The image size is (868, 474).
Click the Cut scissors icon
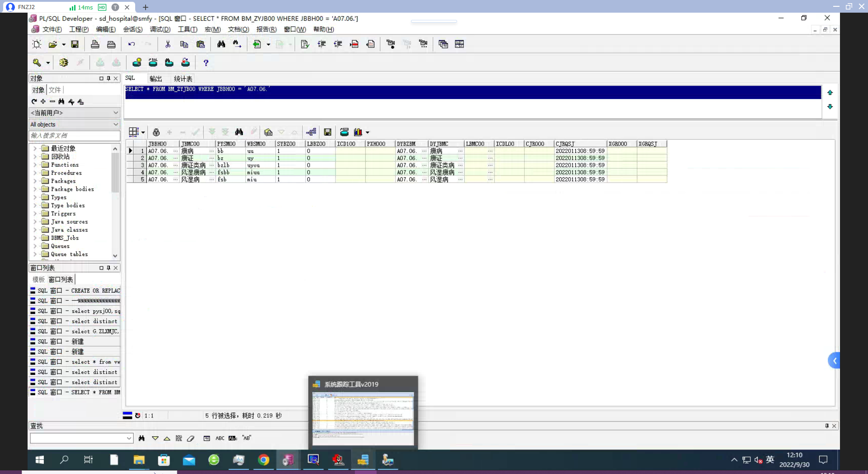168,44
